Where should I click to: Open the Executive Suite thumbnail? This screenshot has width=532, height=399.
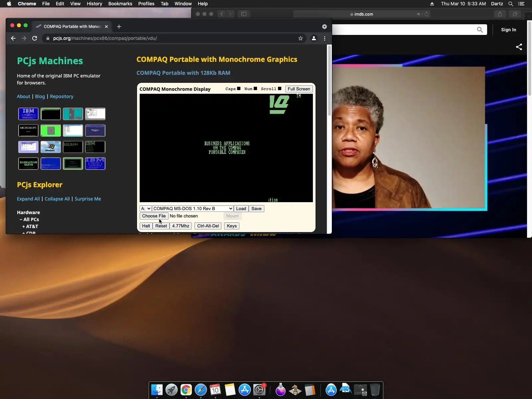pyautogui.click(x=28, y=163)
